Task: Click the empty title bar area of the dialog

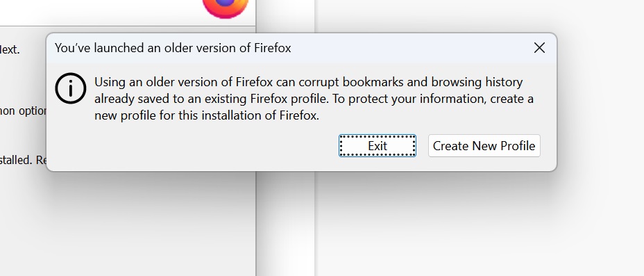Action: pyautogui.click(x=411, y=48)
